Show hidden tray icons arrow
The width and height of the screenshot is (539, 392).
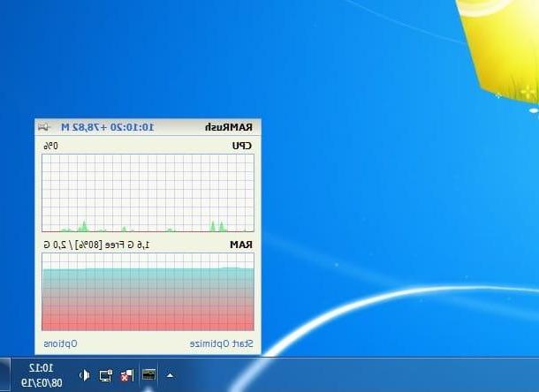170,375
